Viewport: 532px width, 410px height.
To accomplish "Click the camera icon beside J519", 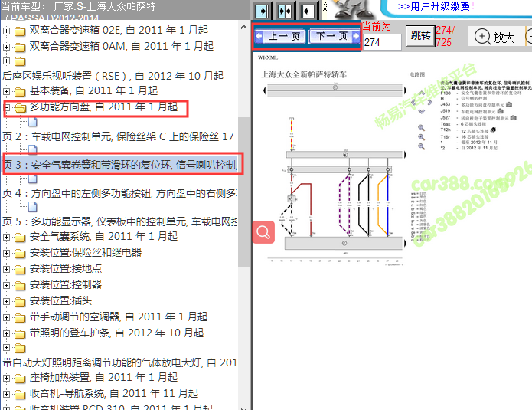I will point(500,111).
